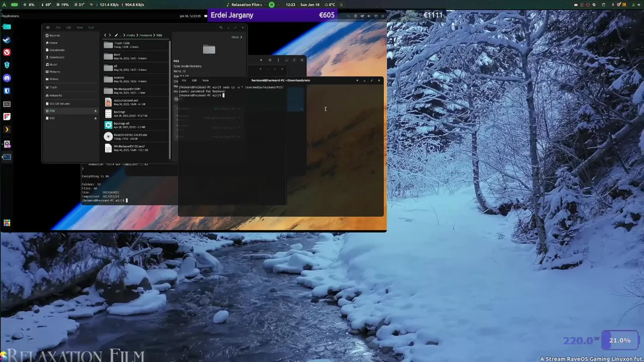Click the hermand breadcrumb segment
644x362 pixels.
[145, 35]
